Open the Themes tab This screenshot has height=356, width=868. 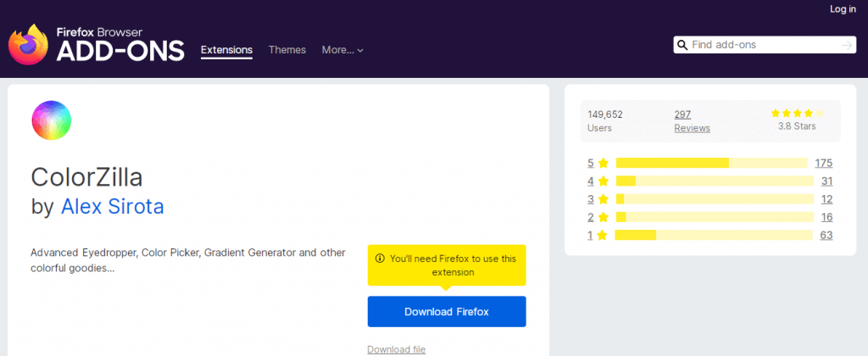(x=287, y=50)
